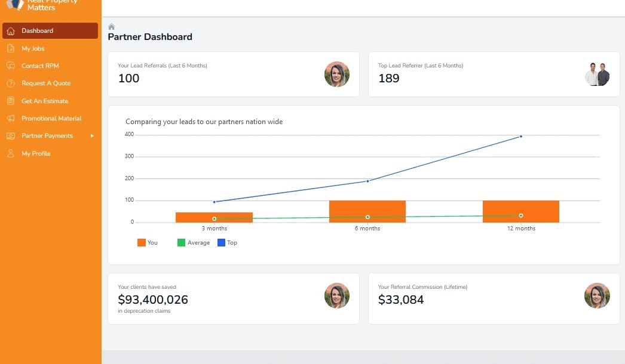Click the Dashboard house icon in sidebar
Screen dimensions: 625x364
[x=10, y=31]
